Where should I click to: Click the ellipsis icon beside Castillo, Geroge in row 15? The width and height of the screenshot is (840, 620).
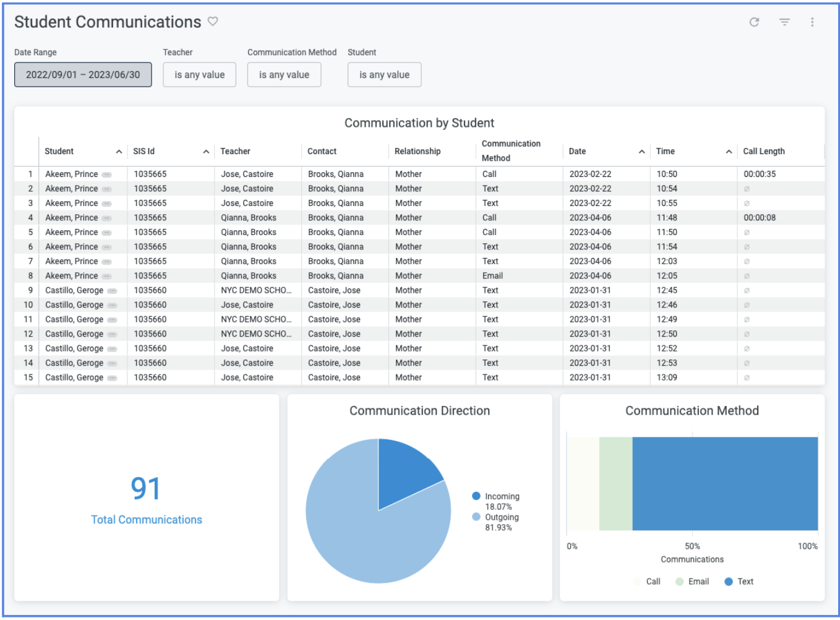112,378
